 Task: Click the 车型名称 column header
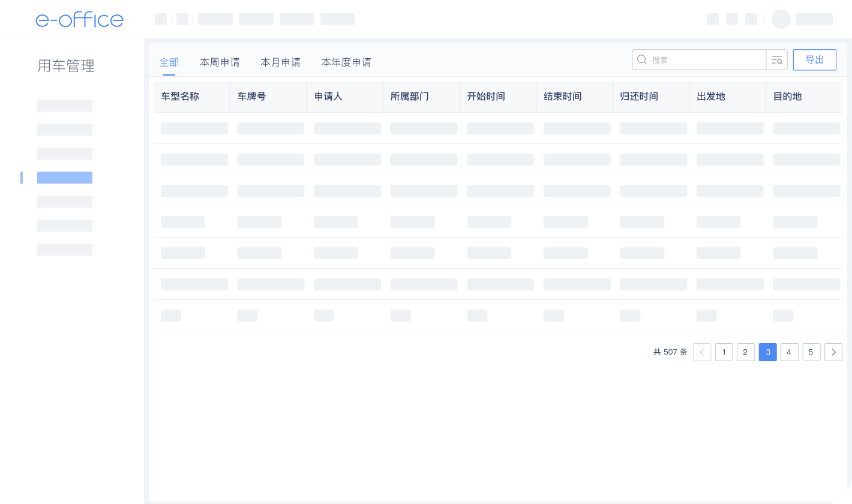click(x=192, y=97)
